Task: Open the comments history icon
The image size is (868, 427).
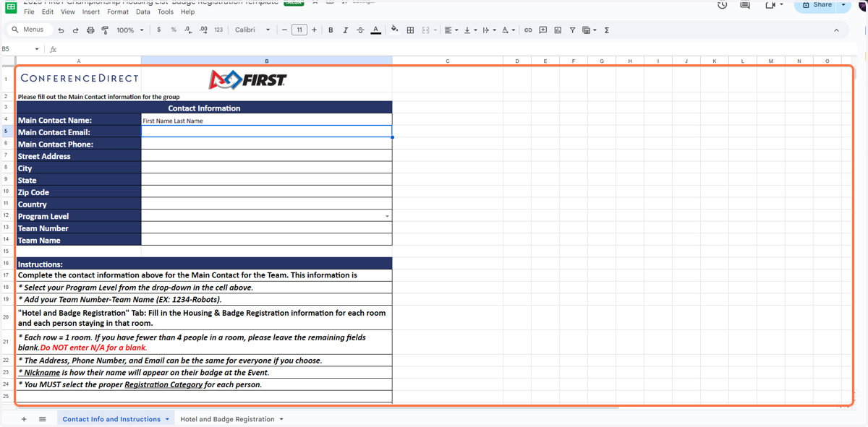Action: pos(745,5)
